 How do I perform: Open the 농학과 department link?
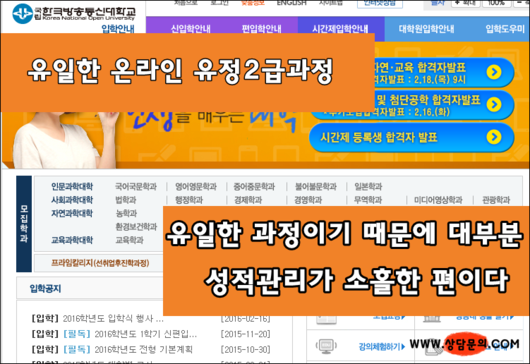coord(126,214)
